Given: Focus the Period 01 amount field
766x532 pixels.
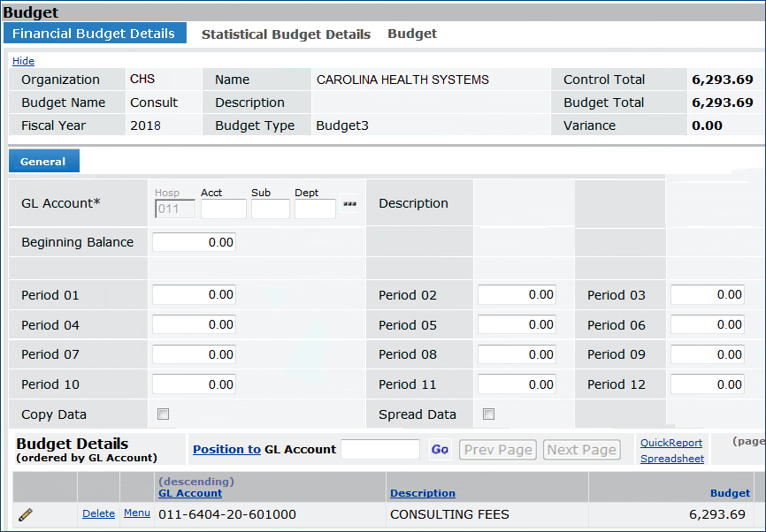Looking at the screenshot, I should tap(194, 295).
